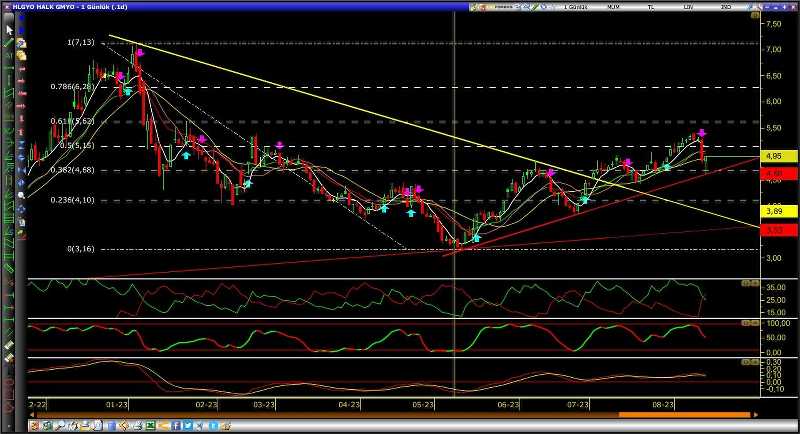Viewport: 800px width, 434px height.
Task: Click the left scroll arrow on timeline
Action: pyautogui.click(x=32, y=414)
